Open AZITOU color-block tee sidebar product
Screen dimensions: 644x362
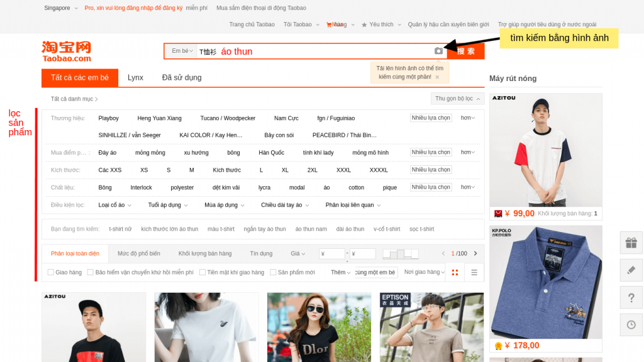(x=545, y=150)
